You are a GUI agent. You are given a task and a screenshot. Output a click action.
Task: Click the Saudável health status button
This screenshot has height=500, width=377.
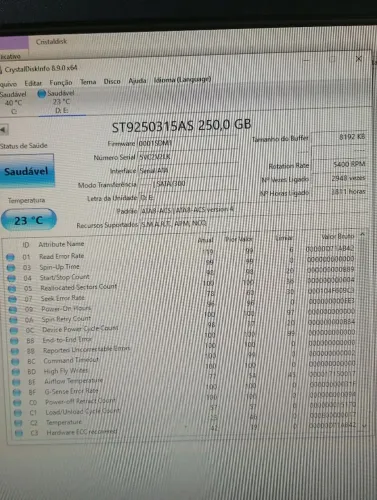click(27, 171)
